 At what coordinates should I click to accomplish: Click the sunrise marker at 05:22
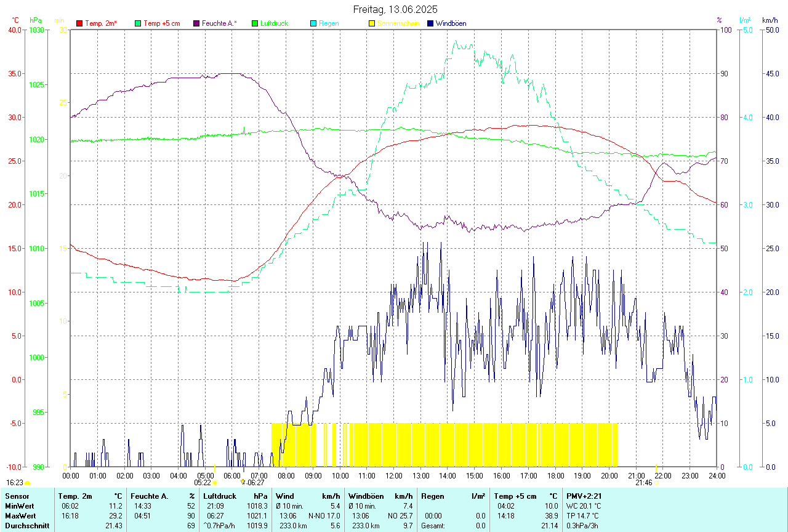(x=214, y=483)
